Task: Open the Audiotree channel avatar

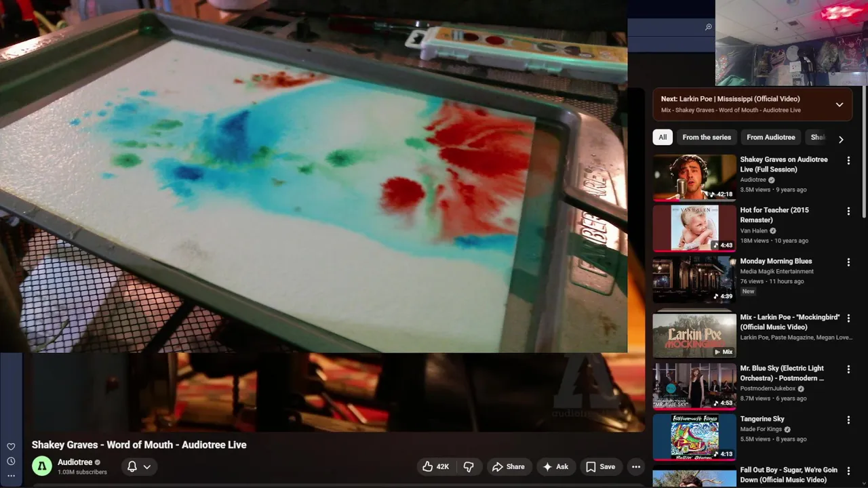Action: [42, 466]
